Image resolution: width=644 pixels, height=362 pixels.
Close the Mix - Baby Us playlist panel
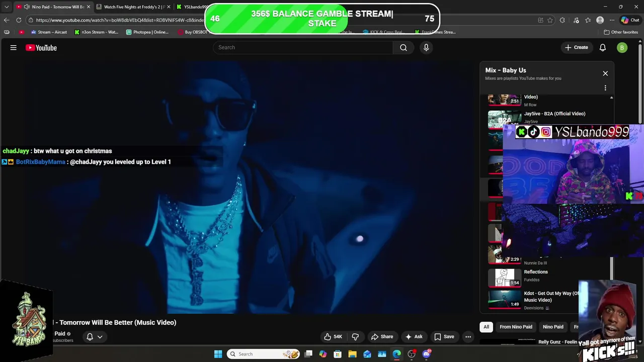pos(605,73)
